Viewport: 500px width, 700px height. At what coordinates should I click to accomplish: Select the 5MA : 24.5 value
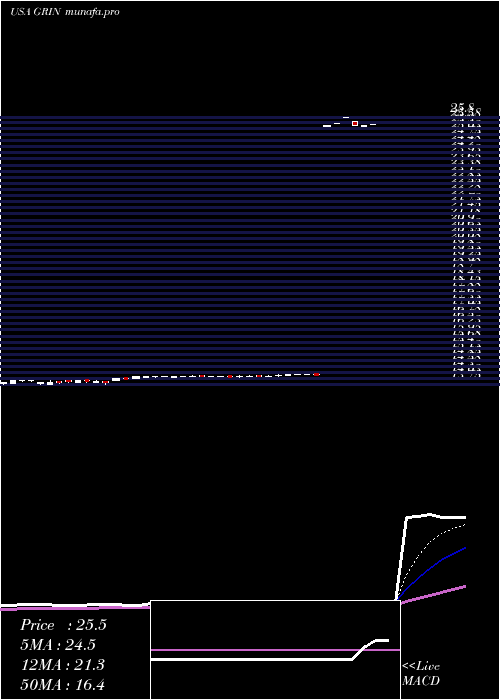58,645
